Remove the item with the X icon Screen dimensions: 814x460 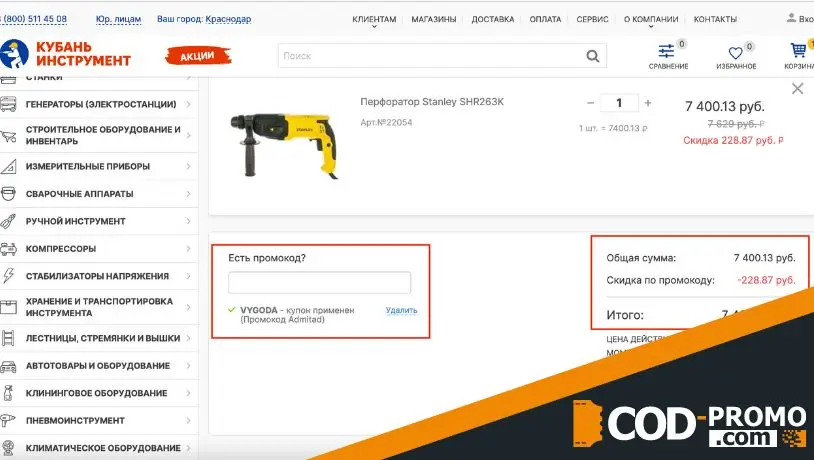click(x=797, y=88)
